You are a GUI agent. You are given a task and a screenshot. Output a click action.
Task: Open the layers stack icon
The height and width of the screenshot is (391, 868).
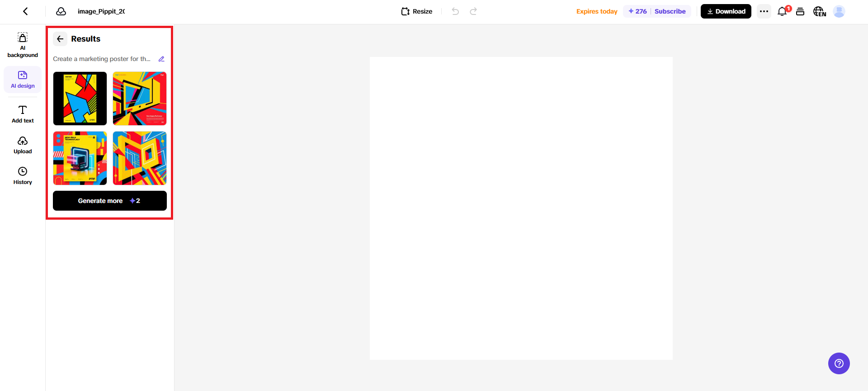click(800, 11)
